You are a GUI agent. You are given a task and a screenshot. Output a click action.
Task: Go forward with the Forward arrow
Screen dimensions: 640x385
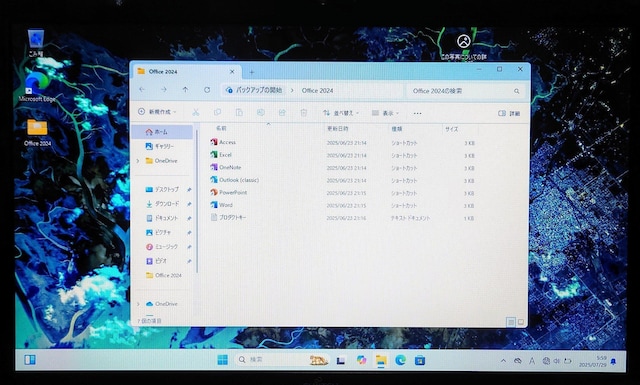[x=164, y=89]
